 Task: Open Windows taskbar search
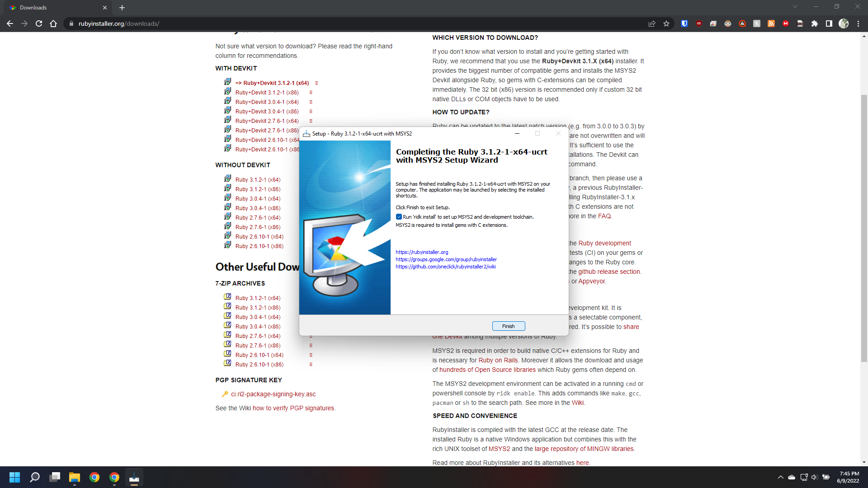click(x=35, y=477)
